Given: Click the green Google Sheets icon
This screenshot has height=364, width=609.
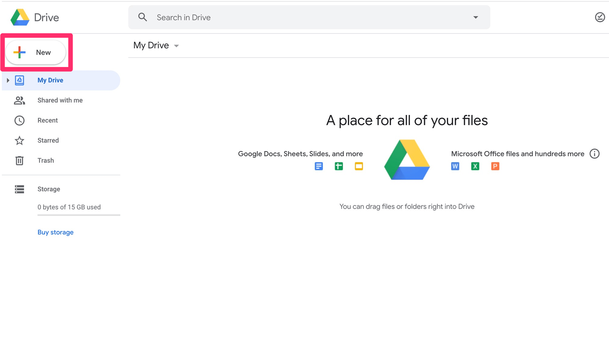Looking at the screenshot, I should (x=339, y=166).
